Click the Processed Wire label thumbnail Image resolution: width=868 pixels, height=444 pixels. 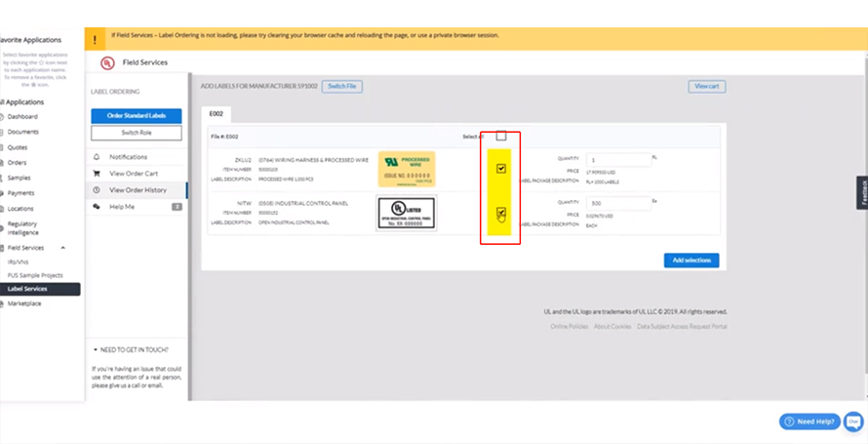tap(407, 169)
